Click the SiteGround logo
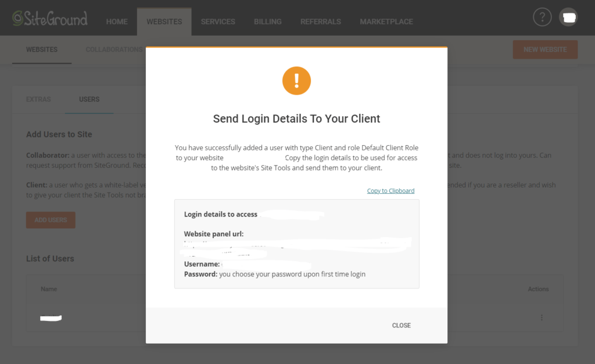 [50, 18]
